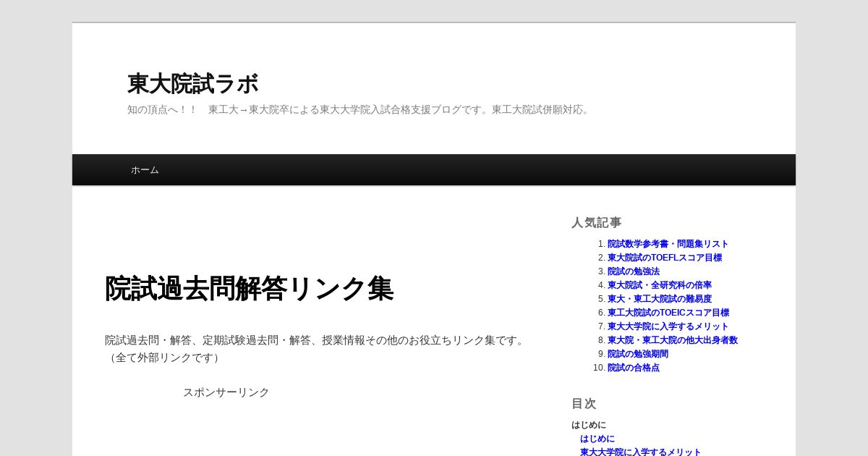Open 東大院試・全研究科の倍率 article
The width and height of the screenshot is (868, 456).
coord(660,285)
